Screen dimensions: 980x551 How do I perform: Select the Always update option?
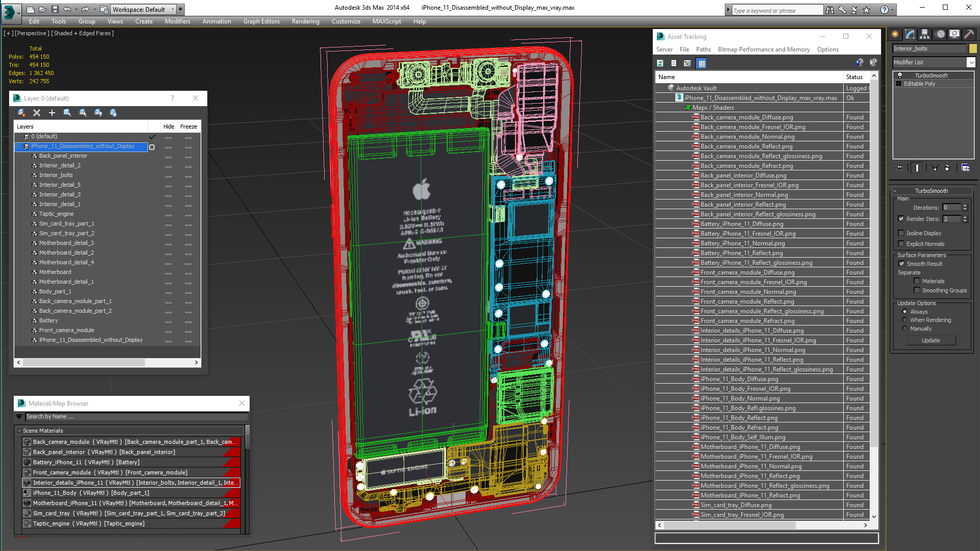[x=905, y=312]
